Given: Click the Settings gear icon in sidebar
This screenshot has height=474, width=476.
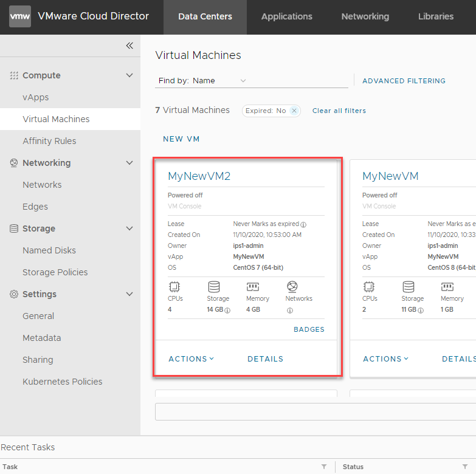Looking at the screenshot, I should tap(14, 294).
